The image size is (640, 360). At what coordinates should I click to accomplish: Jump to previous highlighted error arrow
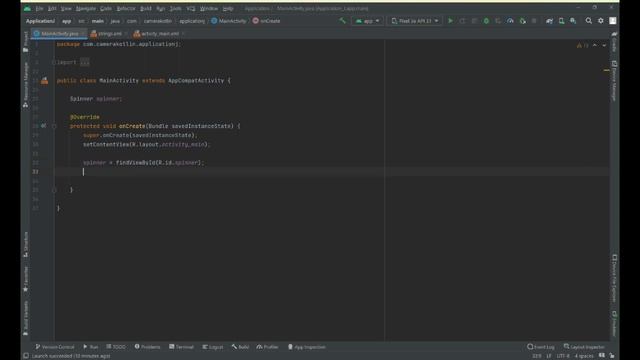tap(595, 45)
